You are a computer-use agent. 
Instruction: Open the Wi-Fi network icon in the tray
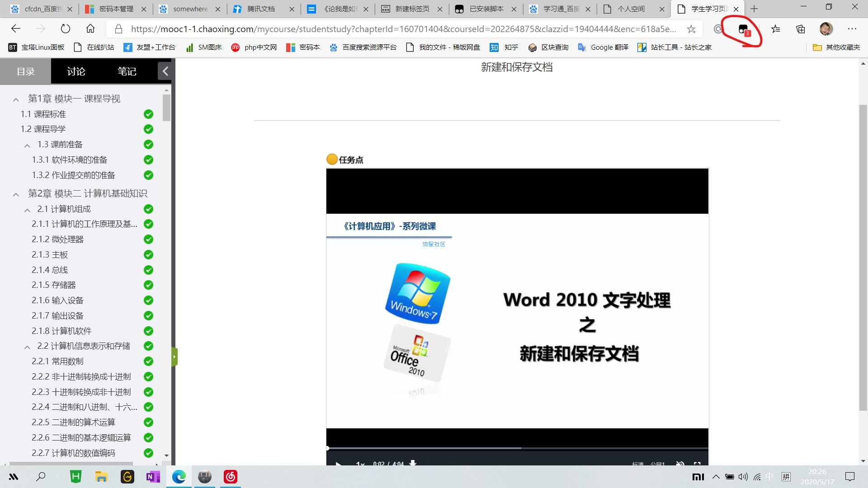click(757, 477)
